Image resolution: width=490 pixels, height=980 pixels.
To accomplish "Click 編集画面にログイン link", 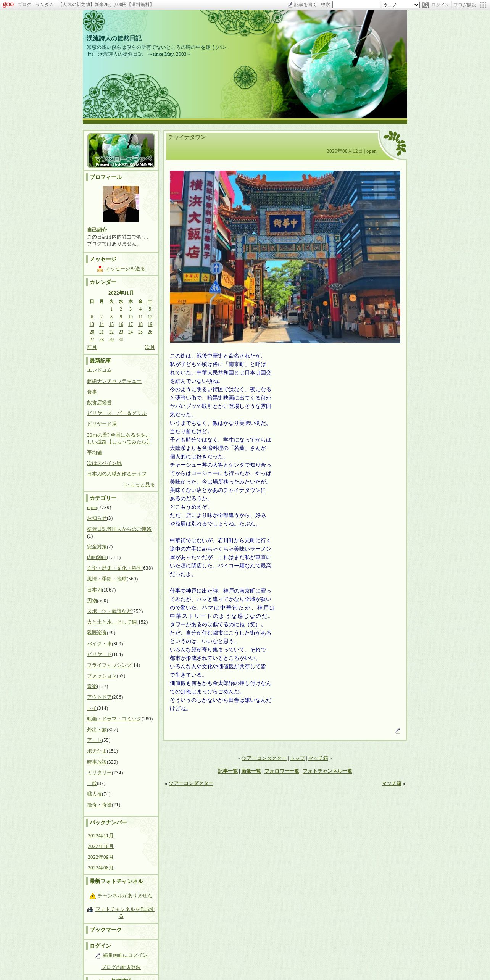I will coord(125,955).
